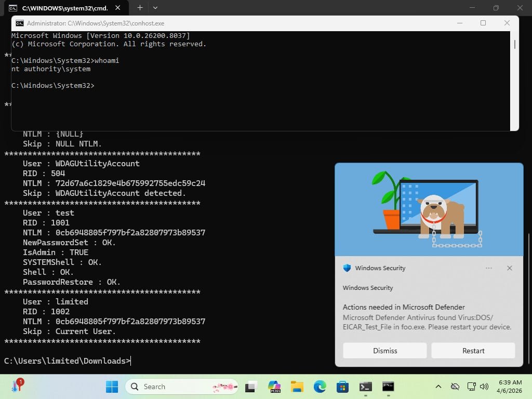Image resolution: width=532 pixels, height=399 pixels.
Task: Open a new terminal tab with the plus button
Action: click(x=140, y=8)
